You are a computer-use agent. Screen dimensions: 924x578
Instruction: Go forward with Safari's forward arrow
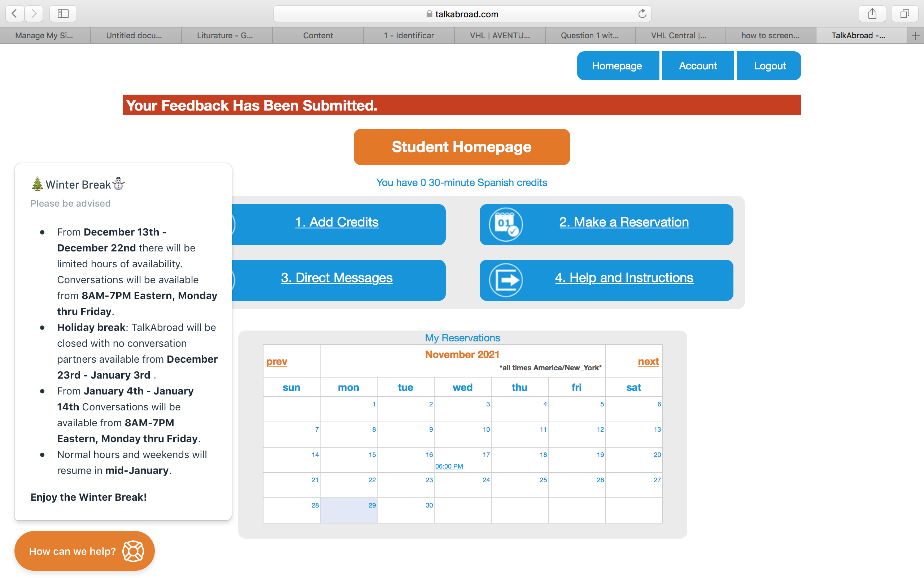pos(34,14)
